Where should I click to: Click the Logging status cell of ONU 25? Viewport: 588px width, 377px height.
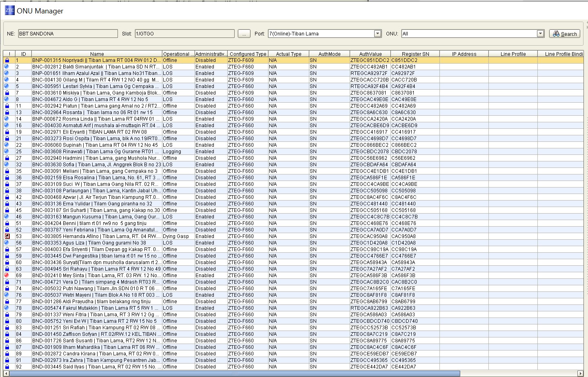(178, 152)
